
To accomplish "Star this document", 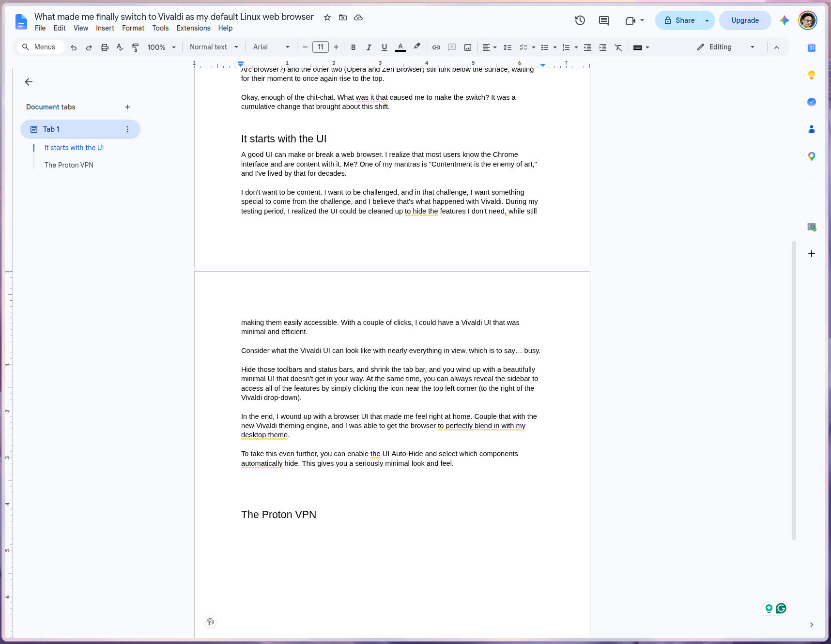I will click(327, 17).
